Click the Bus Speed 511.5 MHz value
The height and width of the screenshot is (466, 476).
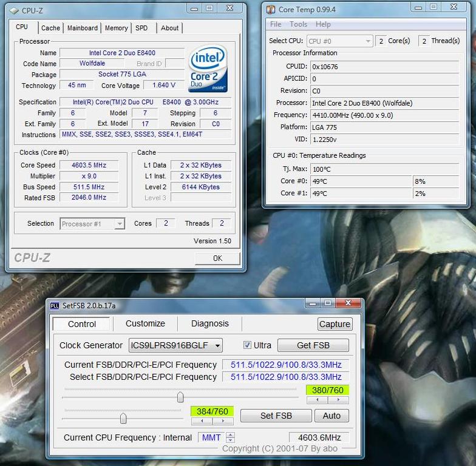(x=89, y=187)
